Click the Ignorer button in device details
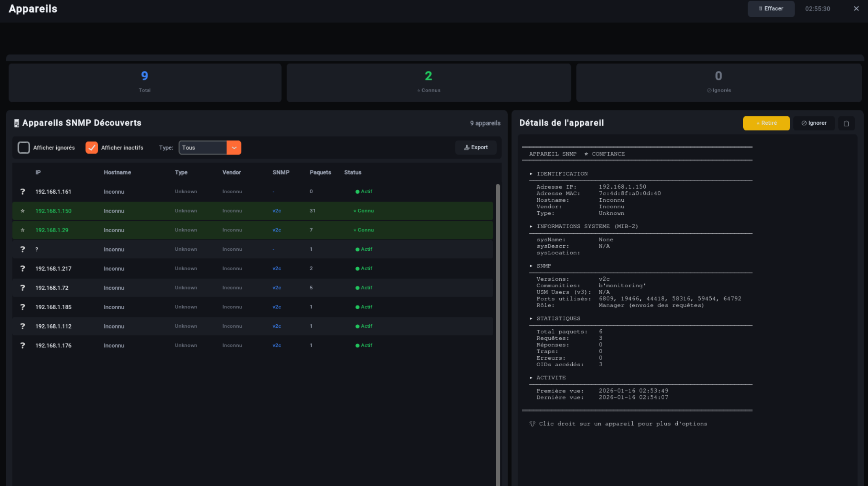Image resolution: width=868 pixels, height=486 pixels. click(x=814, y=123)
